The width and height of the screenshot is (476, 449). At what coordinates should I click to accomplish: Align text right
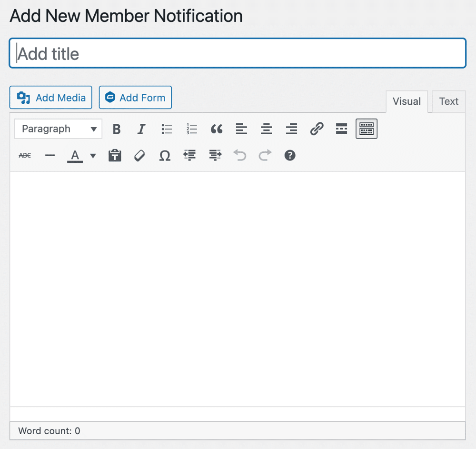[291, 129]
